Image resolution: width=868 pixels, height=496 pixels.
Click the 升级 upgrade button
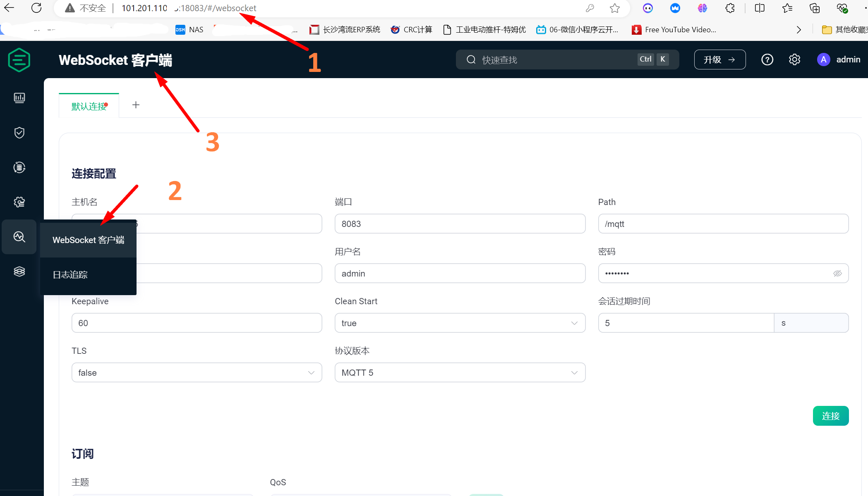point(719,60)
